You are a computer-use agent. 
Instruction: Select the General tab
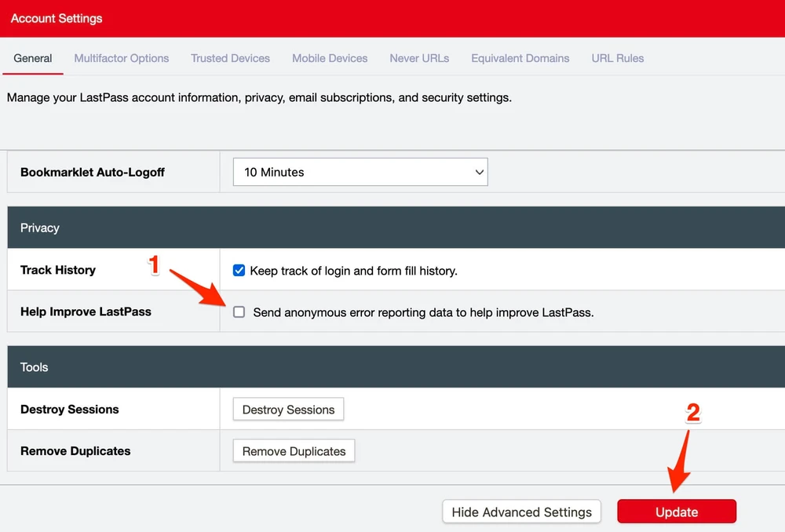click(x=33, y=58)
